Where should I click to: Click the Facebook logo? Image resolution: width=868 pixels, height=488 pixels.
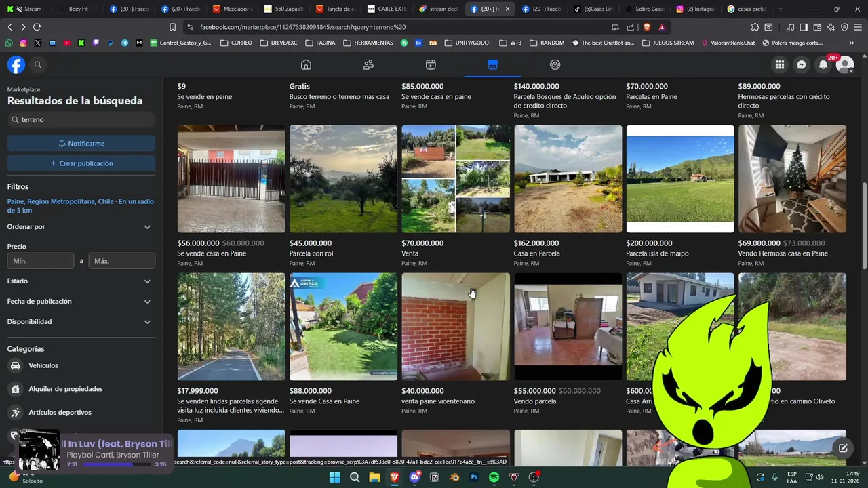pos(16,64)
